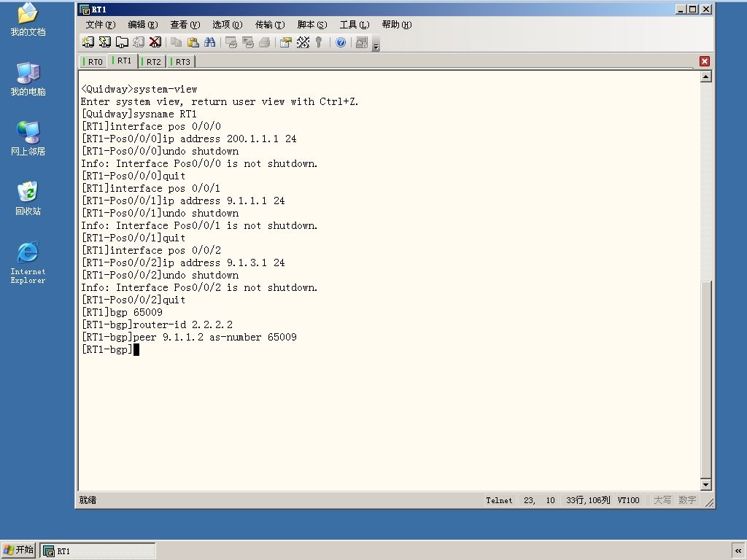
Task: Click the Connect toolbar icon
Action: point(88,42)
